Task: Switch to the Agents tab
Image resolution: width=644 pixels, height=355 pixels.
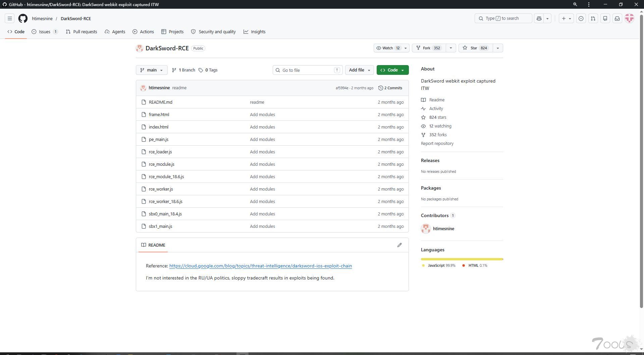Action: 115,32
